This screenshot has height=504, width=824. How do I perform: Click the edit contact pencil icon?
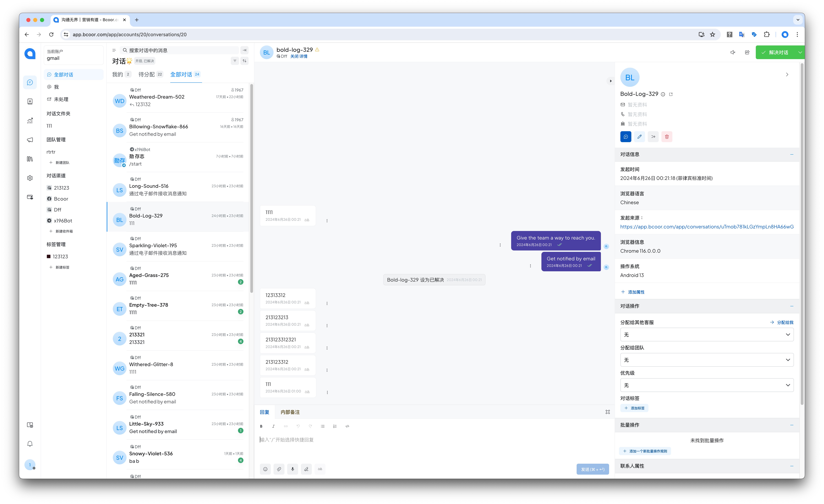coord(639,137)
